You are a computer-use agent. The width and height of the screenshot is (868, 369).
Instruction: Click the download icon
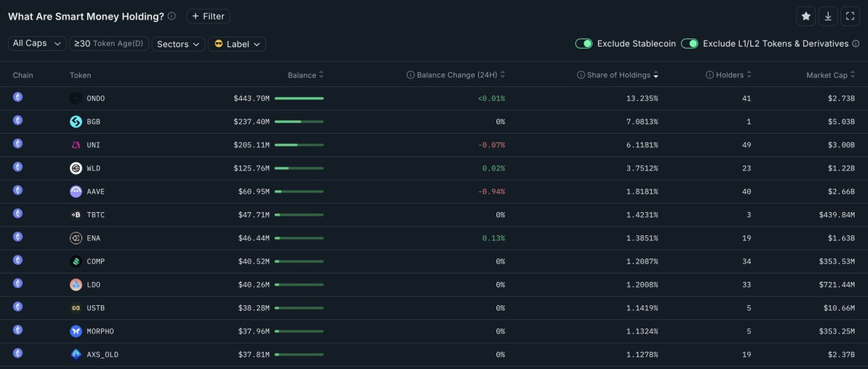tap(828, 16)
